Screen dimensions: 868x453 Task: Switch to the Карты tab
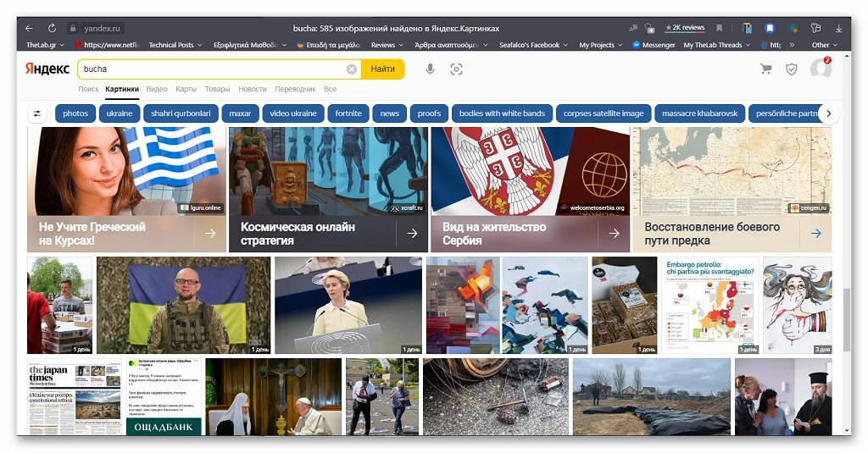[x=186, y=89]
